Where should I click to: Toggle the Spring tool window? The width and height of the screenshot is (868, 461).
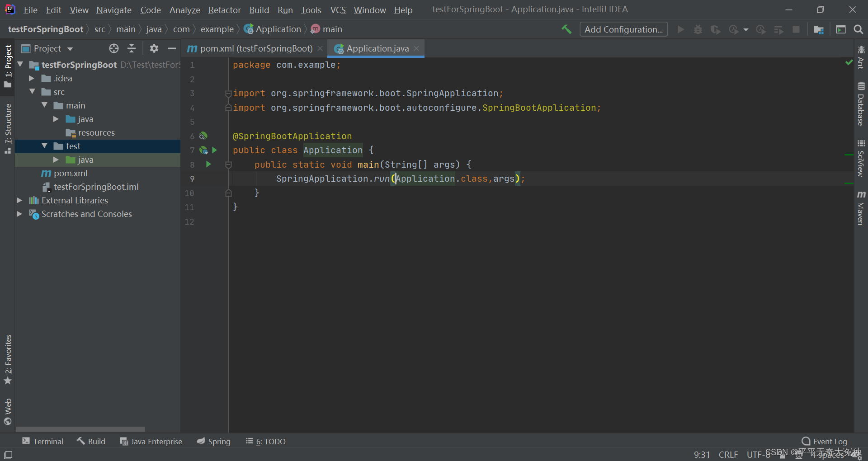(214, 442)
